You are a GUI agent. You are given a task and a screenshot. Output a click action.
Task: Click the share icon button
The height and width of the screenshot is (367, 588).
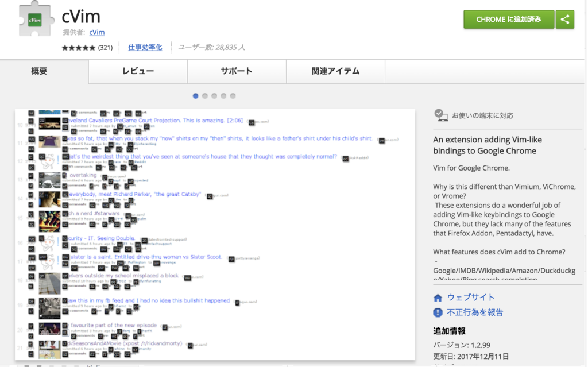tap(565, 19)
